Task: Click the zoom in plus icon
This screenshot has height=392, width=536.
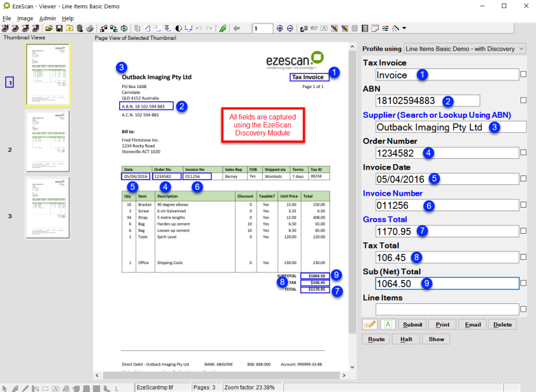Action: click(x=280, y=29)
